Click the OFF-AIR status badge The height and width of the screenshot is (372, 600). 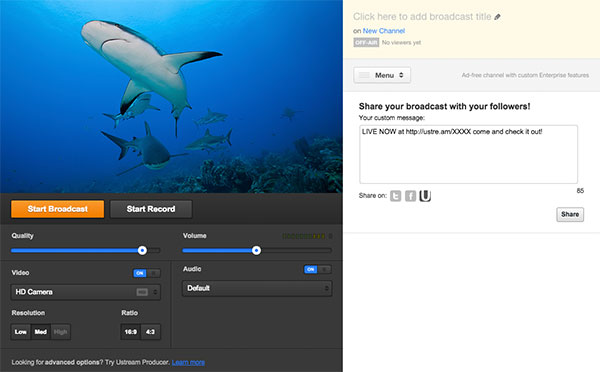click(x=366, y=42)
